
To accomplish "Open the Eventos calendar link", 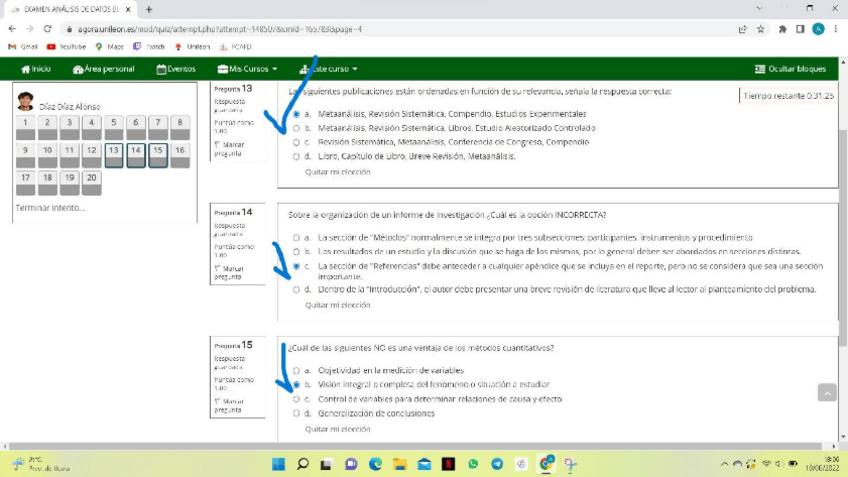I will click(x=176, y=69).
